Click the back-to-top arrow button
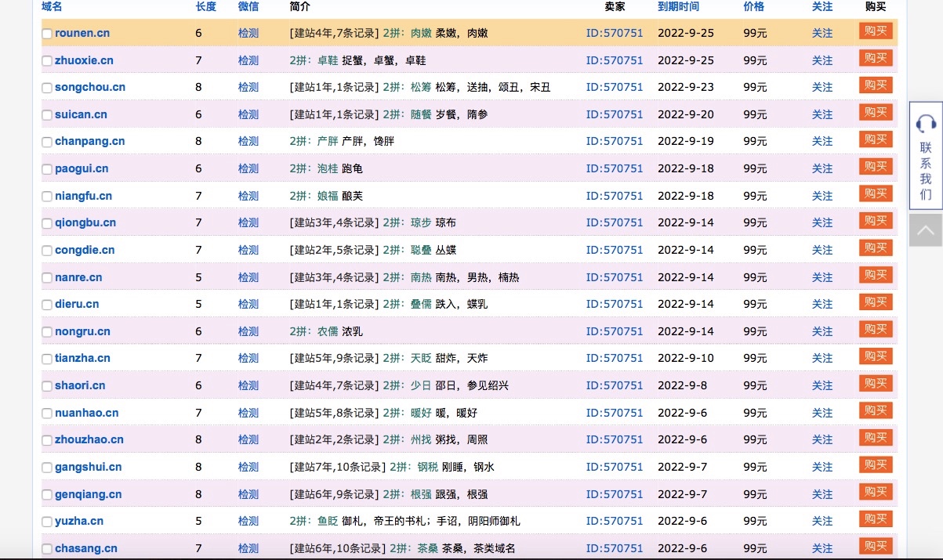The image size is (943, 560). coord(926,230)
